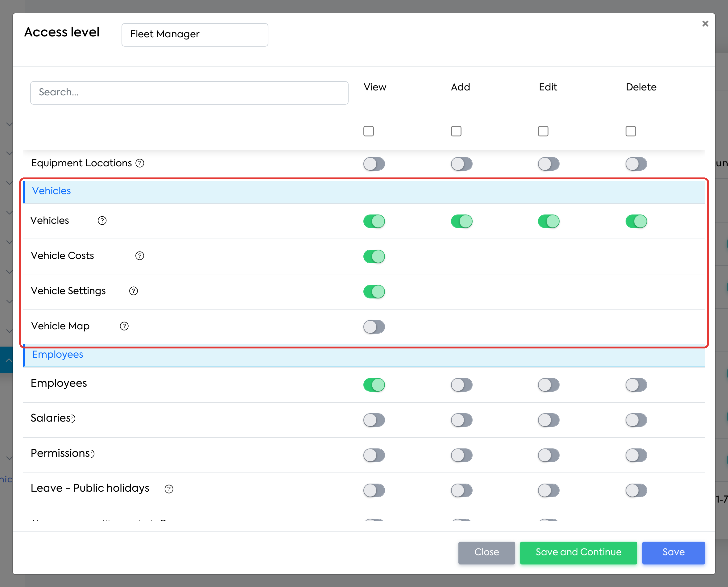The height and width of the screenshot is (587, 728).
Task: Disable Delete toggle for Vehicles row
Action: tap(636, 222)
